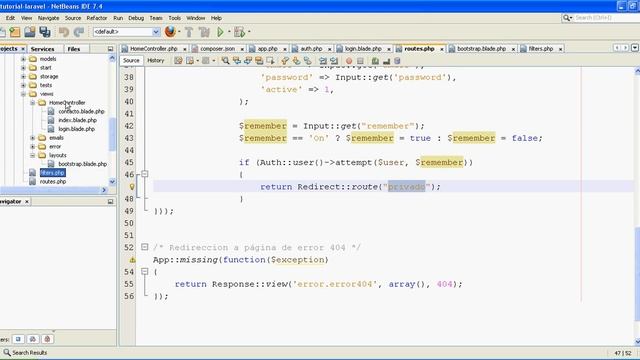Viewport: 640px width, 360px height.
Task: Expand the storage folder
Action: click(23, 76)
